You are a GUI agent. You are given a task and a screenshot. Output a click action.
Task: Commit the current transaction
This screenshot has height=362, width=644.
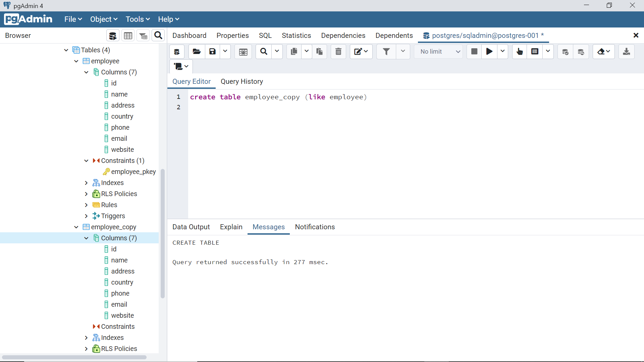pos(565,52)
